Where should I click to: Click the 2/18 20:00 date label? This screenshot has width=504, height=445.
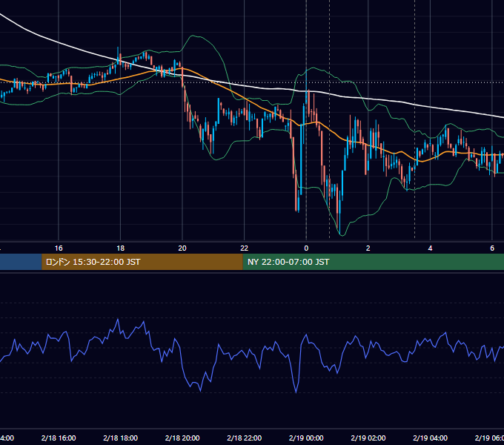pos(182,438)
